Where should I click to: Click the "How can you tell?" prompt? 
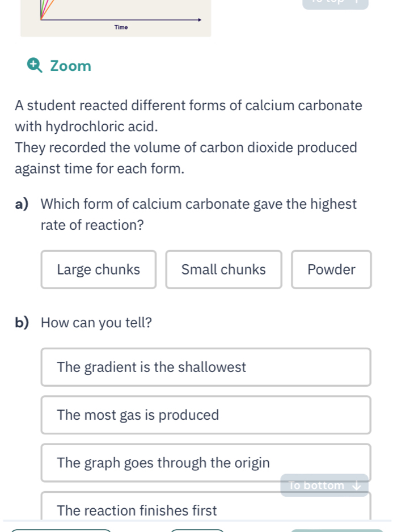[x=96, y=323]
